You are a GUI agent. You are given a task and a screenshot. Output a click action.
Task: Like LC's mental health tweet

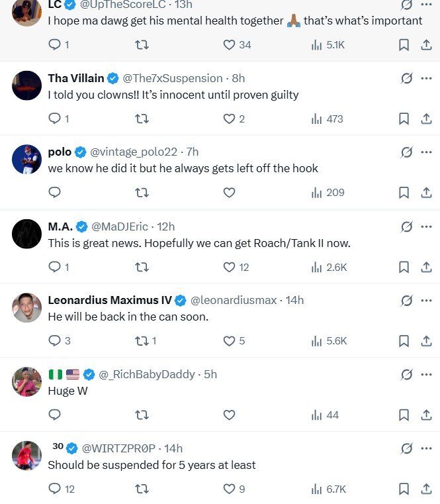(229, 45)
